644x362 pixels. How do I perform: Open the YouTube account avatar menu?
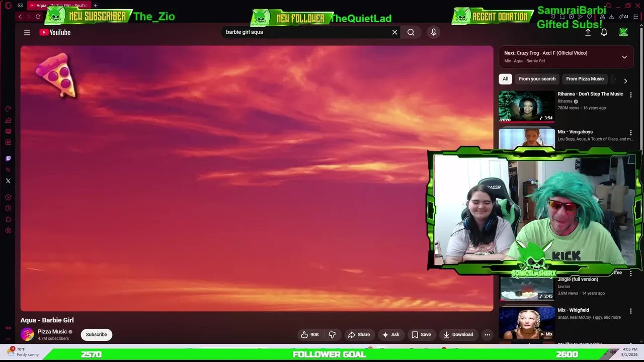[x=623, y=32]
